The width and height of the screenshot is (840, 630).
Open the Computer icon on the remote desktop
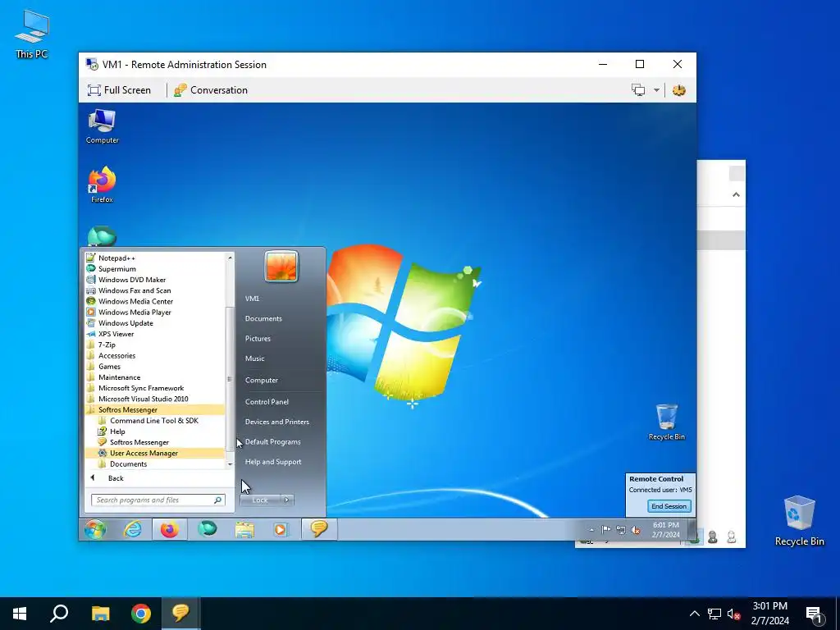102,126
